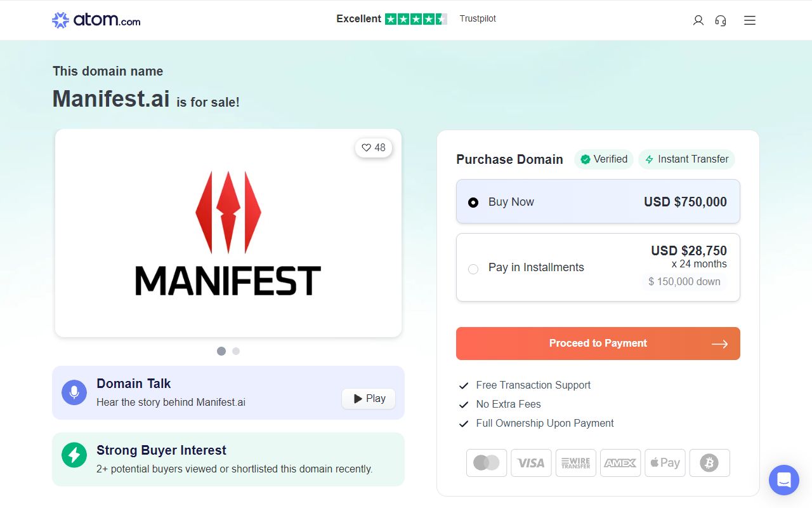812x508 pixels.
Task: Select the Apple Pay payment icon
Action: tap(665, 463)
